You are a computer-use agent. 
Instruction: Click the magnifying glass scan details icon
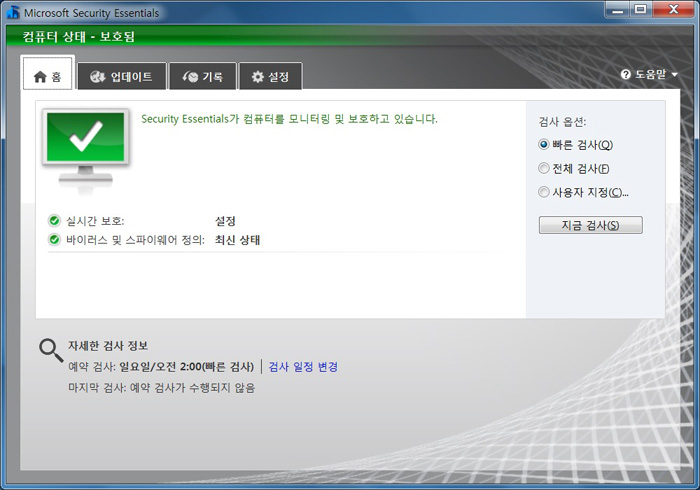(x=51, y=349)
